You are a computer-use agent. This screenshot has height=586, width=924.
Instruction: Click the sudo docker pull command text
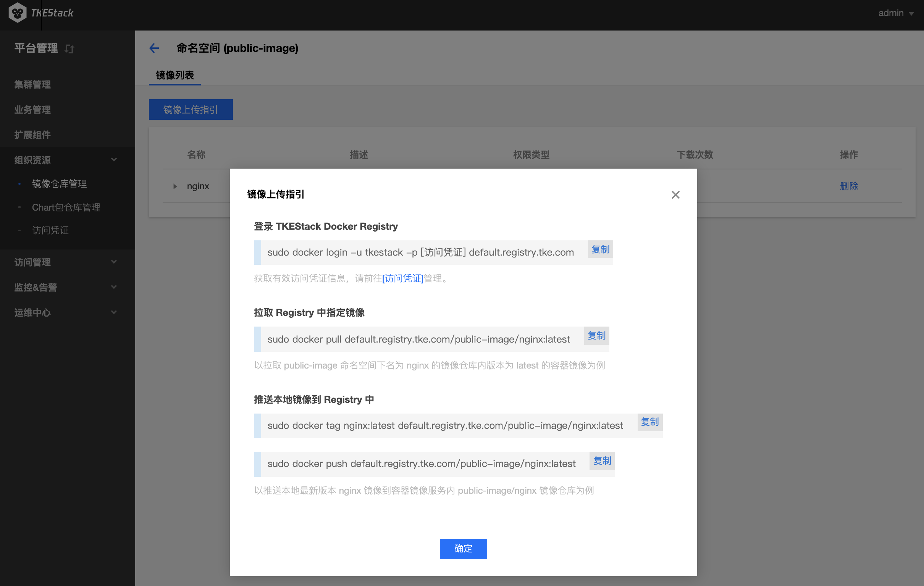click(418, 340)
